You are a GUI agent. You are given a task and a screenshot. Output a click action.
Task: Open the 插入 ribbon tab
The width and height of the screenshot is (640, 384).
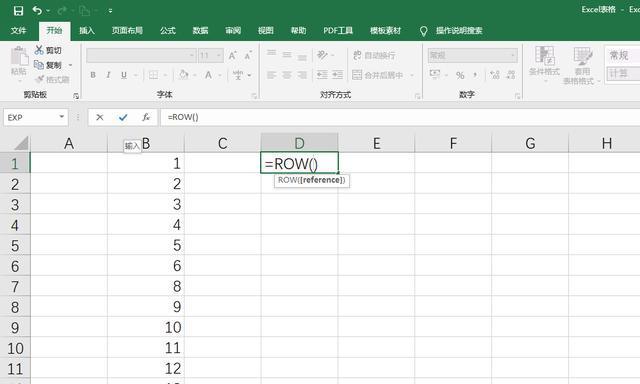(87, 31)
